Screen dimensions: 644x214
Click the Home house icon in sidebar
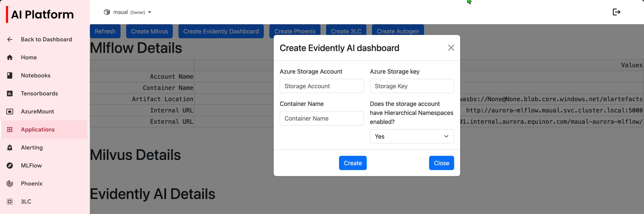click(10, 57)
